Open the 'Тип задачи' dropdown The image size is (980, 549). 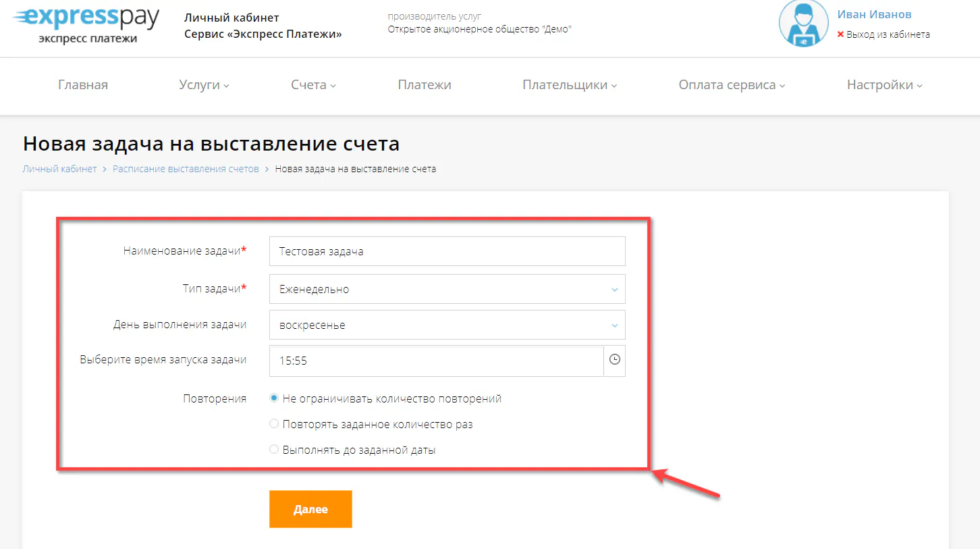tap(447, 288)
